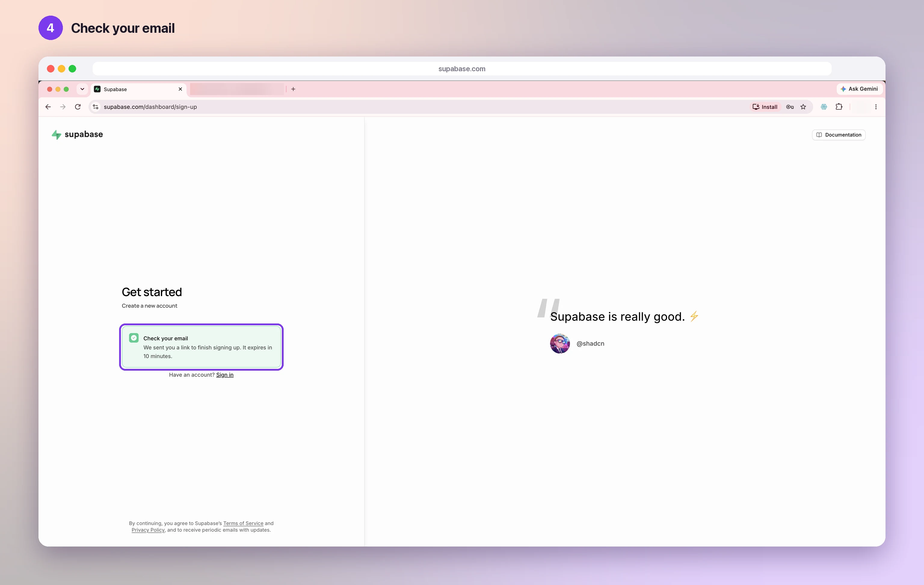The width and height of the screenshot is (924, 585).
Task: Go back using the browser back arrow
Action: pos(48,107)
